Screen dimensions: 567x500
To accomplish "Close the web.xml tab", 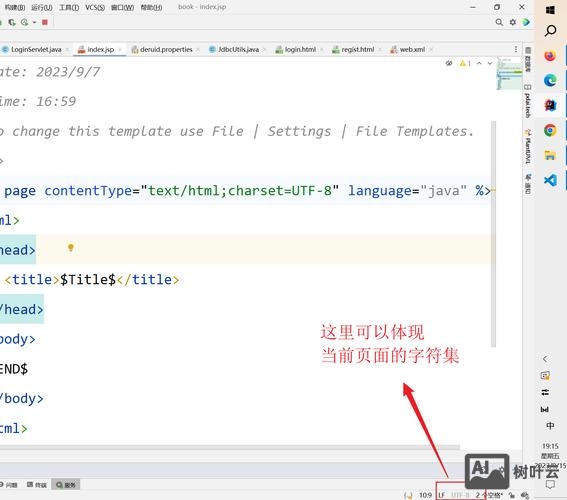I will (x=431, y=50).
